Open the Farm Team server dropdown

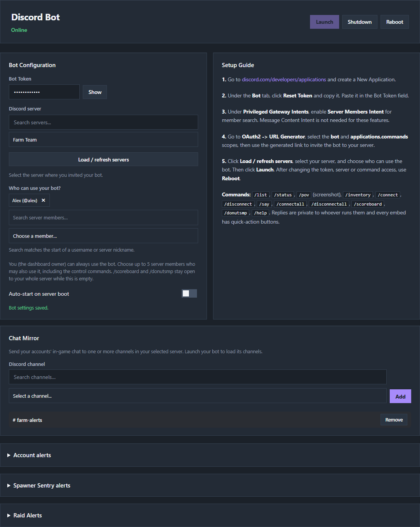coord(103,140)
